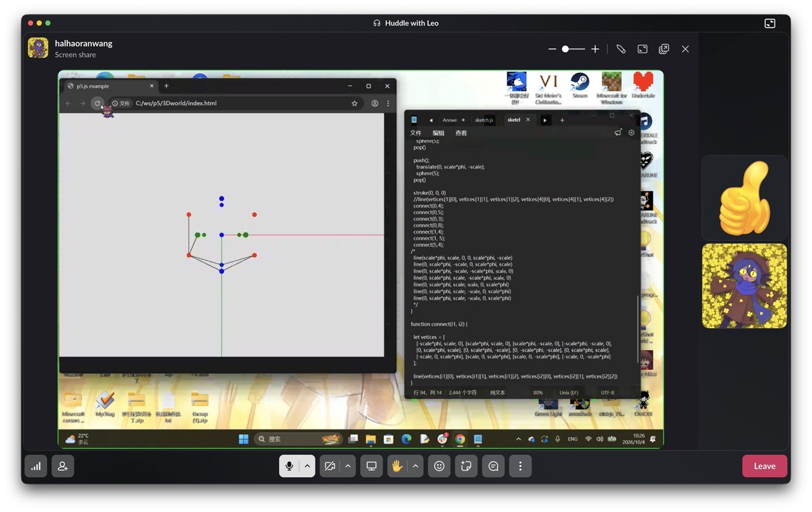
Task: Reload the p5.js example page
Action: 97,103
